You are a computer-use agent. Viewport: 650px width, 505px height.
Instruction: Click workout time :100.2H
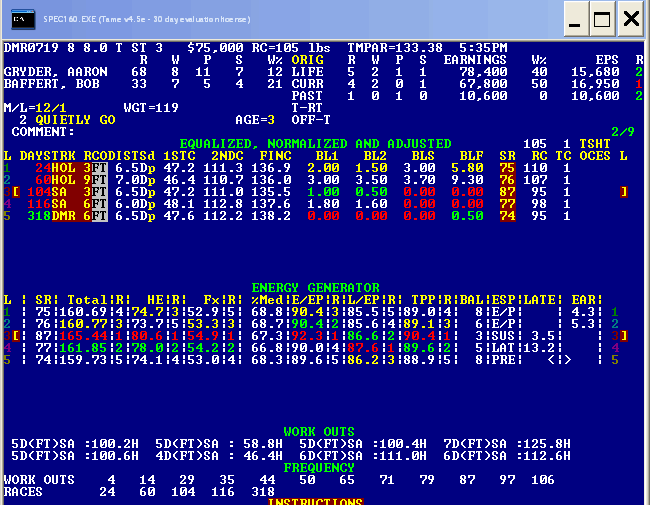click(x=111, y=444)
